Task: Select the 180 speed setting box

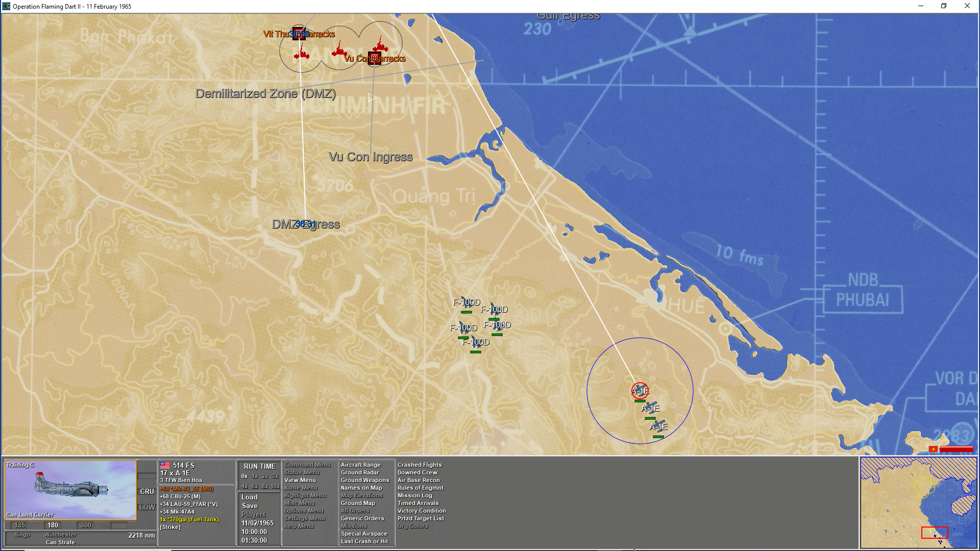Action: coord(53,525)
